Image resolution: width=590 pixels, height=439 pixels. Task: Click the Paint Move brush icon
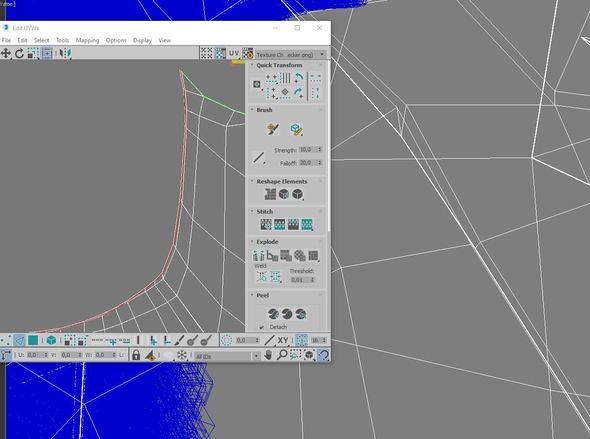coord(273,129)
